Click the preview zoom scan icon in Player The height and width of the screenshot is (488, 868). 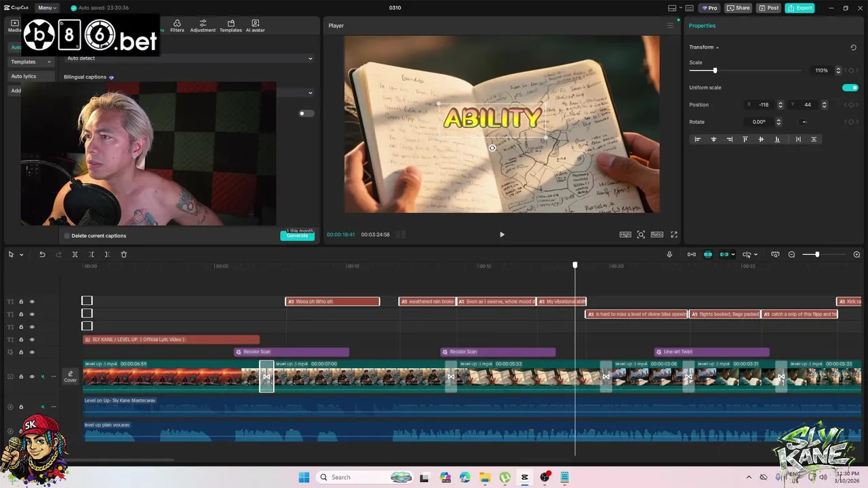click(641, 235)
